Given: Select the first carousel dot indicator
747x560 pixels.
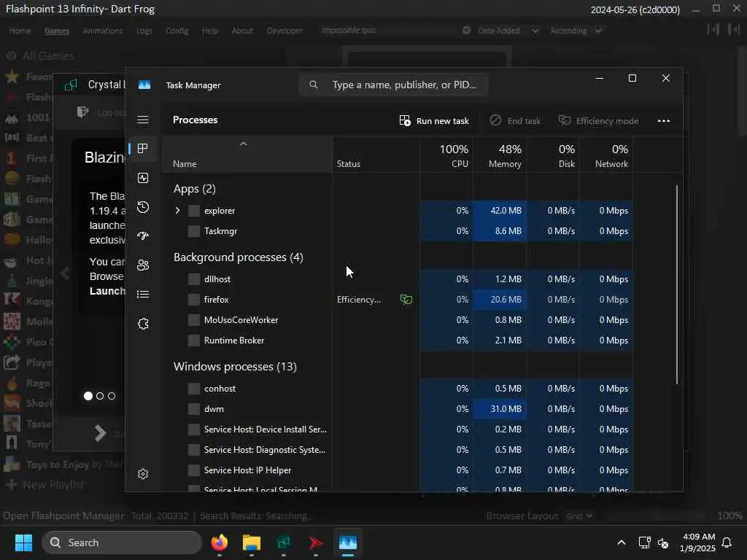Looking at the screenshot, I should pos(88,396).
